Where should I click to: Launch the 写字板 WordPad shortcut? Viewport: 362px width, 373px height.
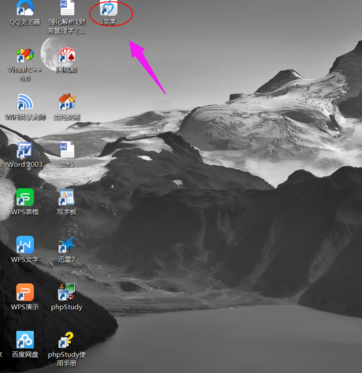tap(66, 198)
